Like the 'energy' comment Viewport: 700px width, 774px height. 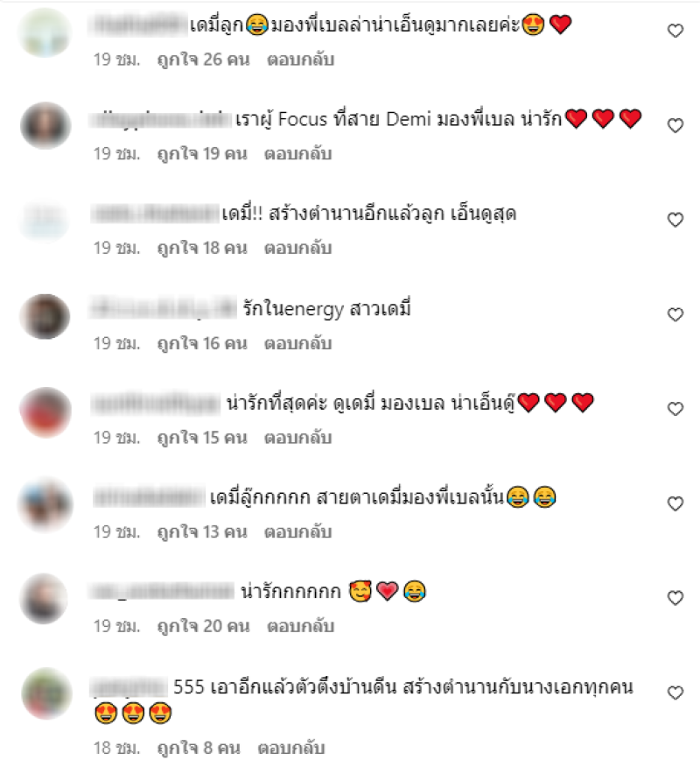point(675,314)
